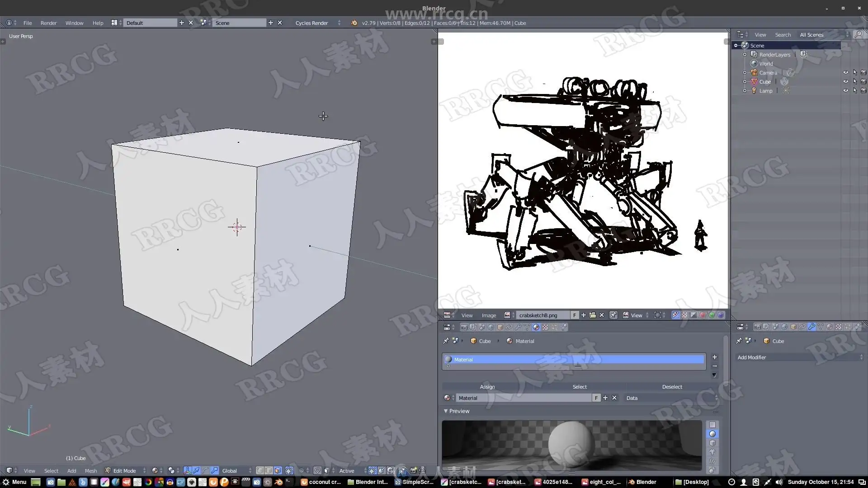Click the Modifiers wrench tab icon
Image resolution: width=868 pixels, height=488 pixels.
click(811, 327)
